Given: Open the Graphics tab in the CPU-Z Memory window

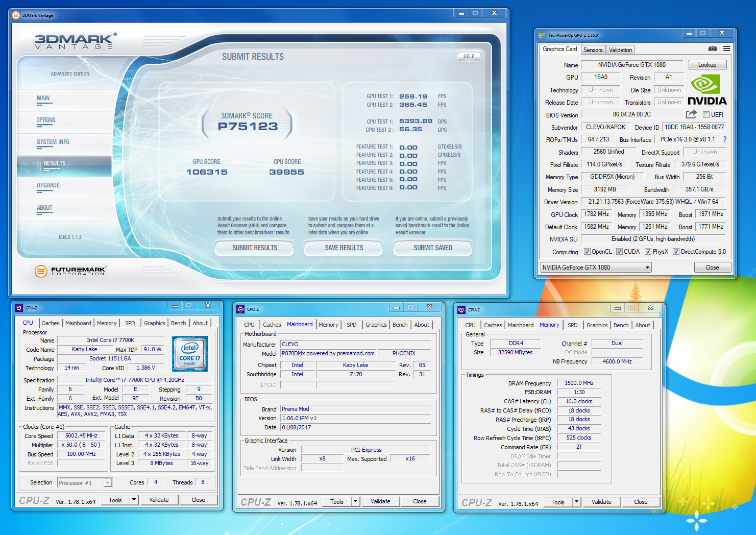Looking at the screenshot, I should coord(597,325).
